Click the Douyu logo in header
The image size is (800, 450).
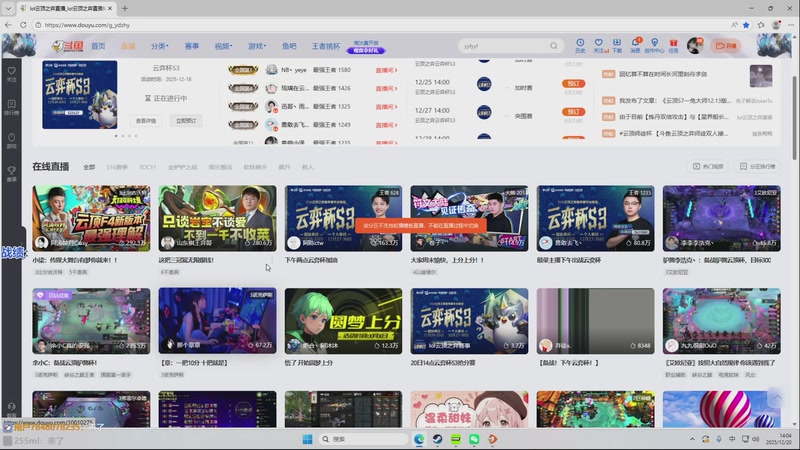(x=67, y=46)
